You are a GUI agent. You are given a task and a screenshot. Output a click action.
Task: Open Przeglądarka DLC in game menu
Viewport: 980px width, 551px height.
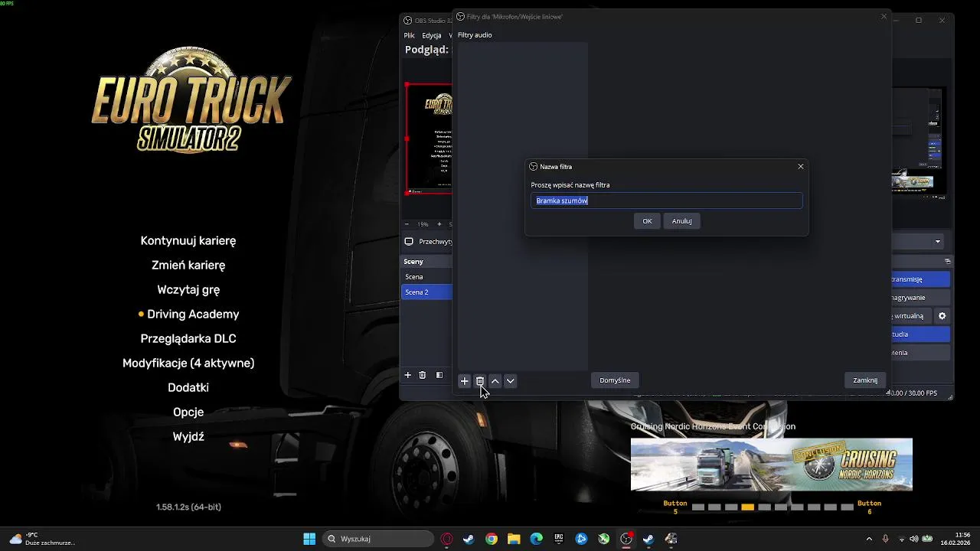point(188,339)
